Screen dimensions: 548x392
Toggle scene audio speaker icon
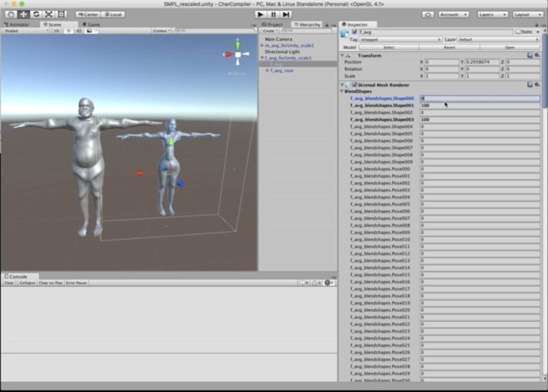coord(78,31)
